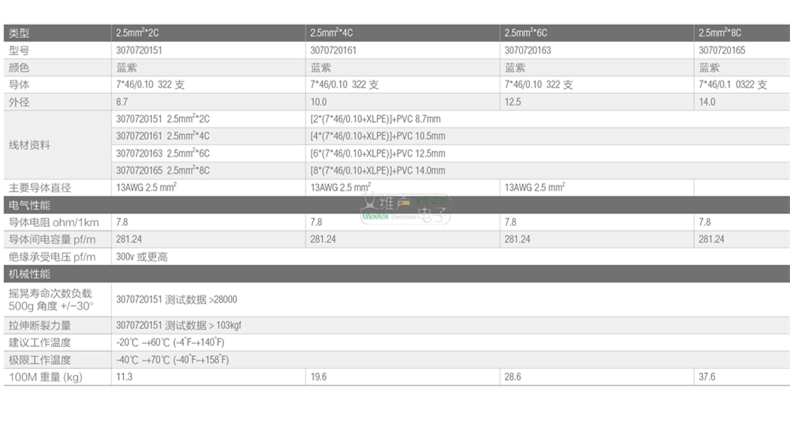Click the 3070720163 2.5mm²*6C cell in 线材资料

point(163,153)
